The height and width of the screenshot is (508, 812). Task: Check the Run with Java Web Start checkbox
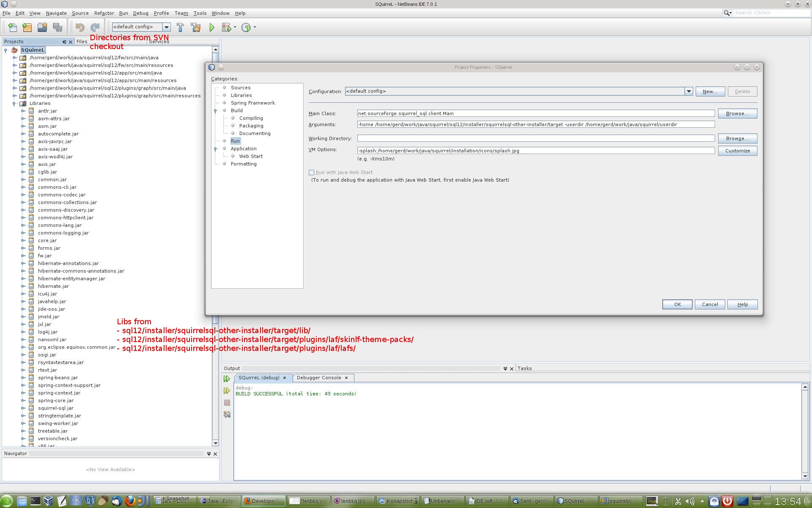click(x=312, y=172)
